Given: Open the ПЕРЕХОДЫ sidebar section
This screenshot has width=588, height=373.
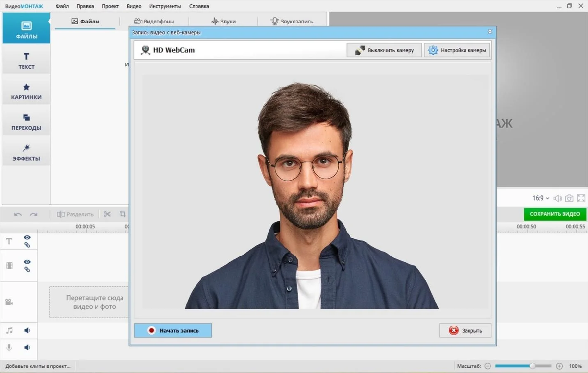Looking at the screenshot, I should coord(26,122).
